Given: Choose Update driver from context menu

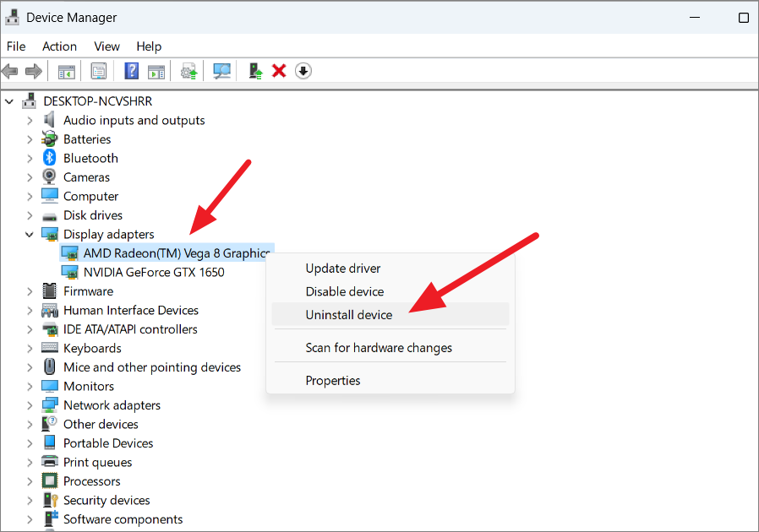Looking at the screenshot, I should point(390,269).
